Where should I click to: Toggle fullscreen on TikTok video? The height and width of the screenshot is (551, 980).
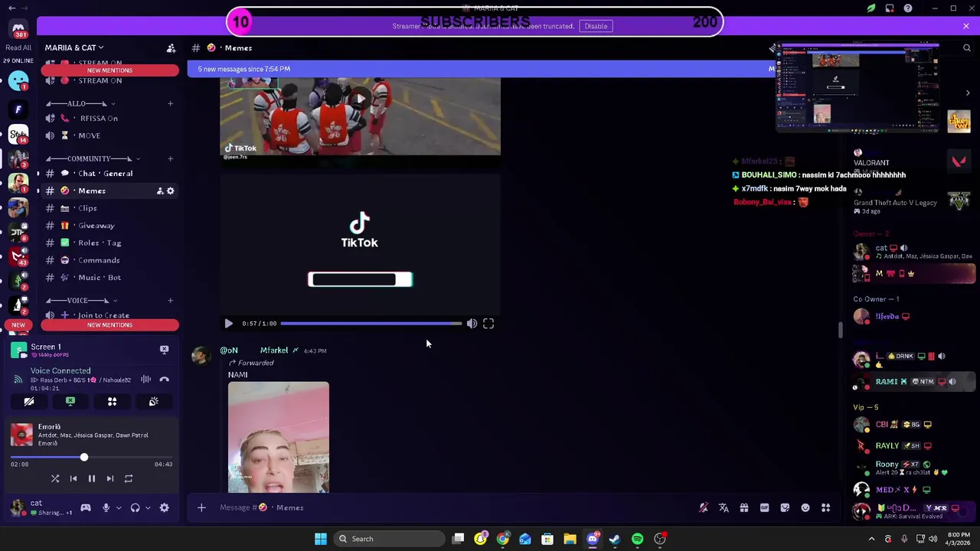[x=488, y=324]
